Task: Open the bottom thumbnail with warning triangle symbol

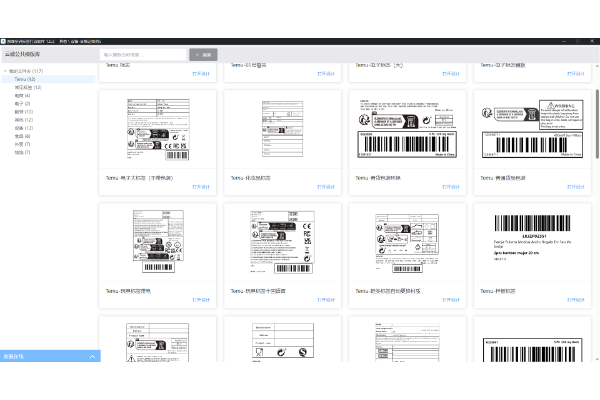Action: pyautogui.click(x=158, y=342)
